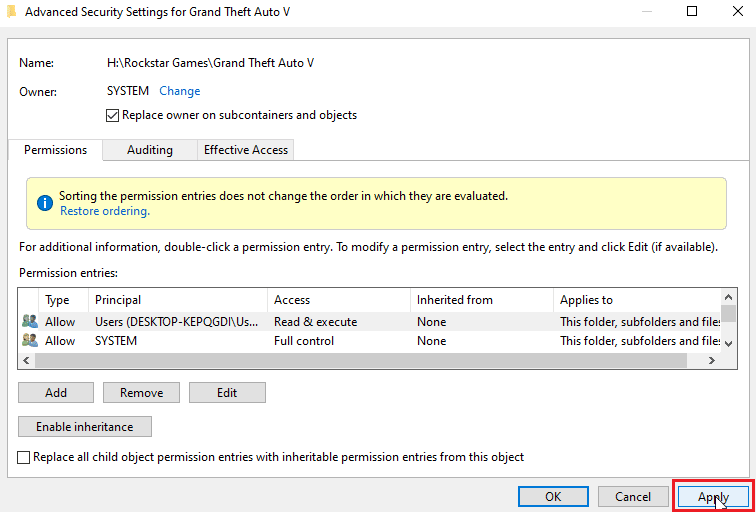
Task: Click the group icon beside the SYSTEM entry
Action: [30, 341]
